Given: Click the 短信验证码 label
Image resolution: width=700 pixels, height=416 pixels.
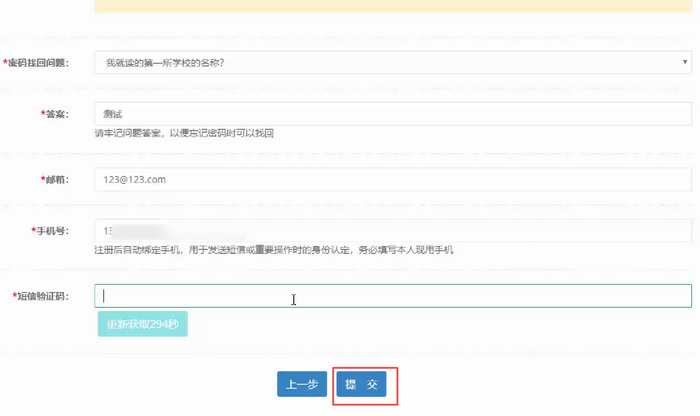Looking at the screenshot, I should point(44,296).
